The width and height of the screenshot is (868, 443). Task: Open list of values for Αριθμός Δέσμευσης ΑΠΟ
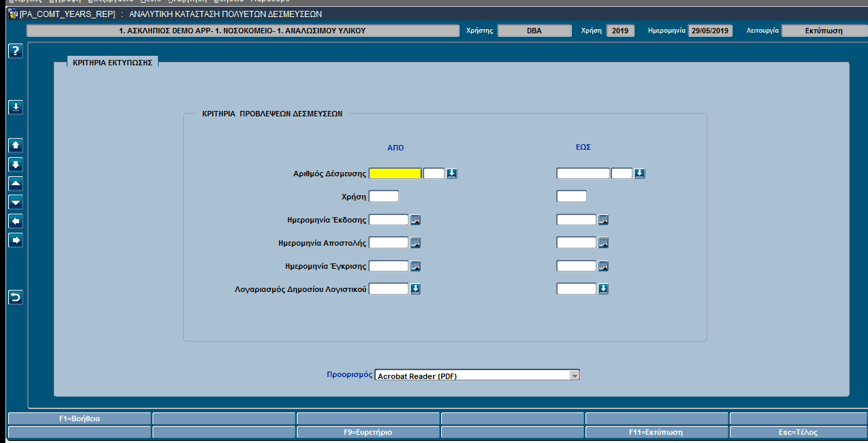tap(452, 174)
